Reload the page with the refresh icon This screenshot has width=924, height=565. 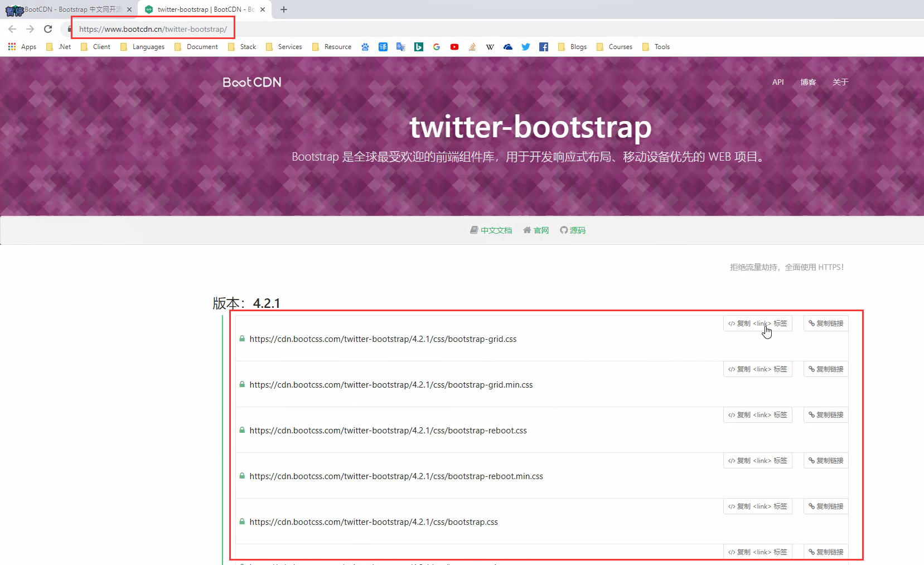pyautogui.click(x=48, y=29)
